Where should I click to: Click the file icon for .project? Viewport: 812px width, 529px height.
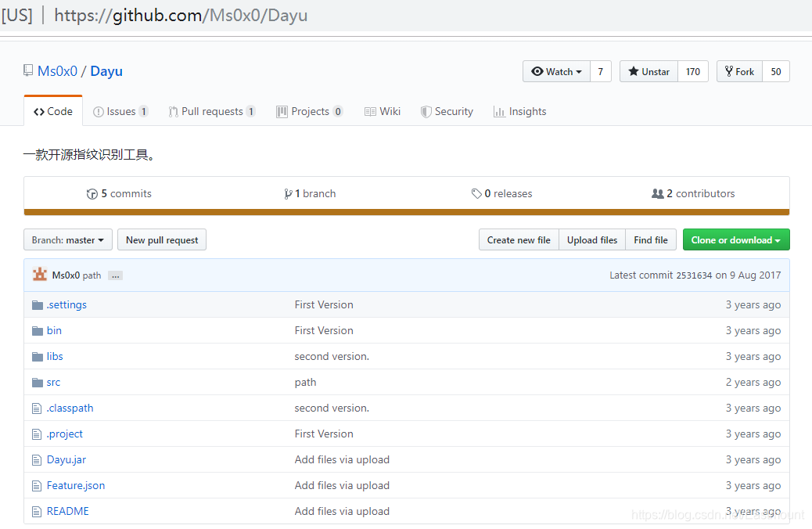coord(37,434)
